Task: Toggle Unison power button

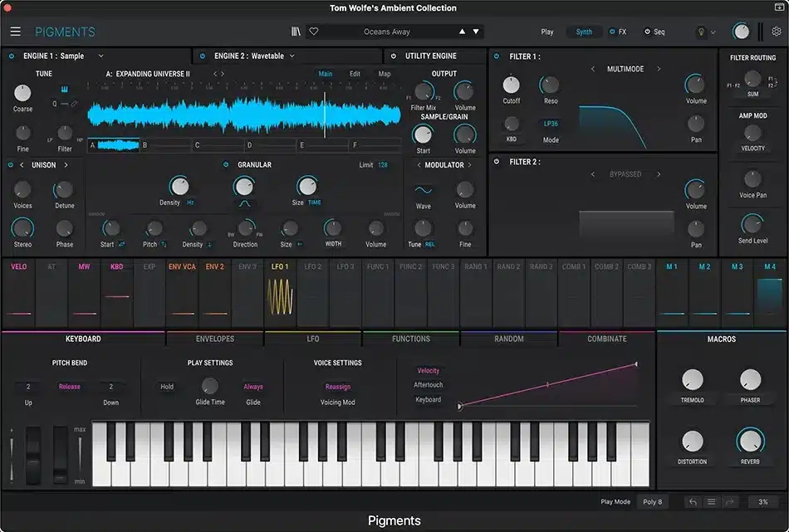Action: 11,165
